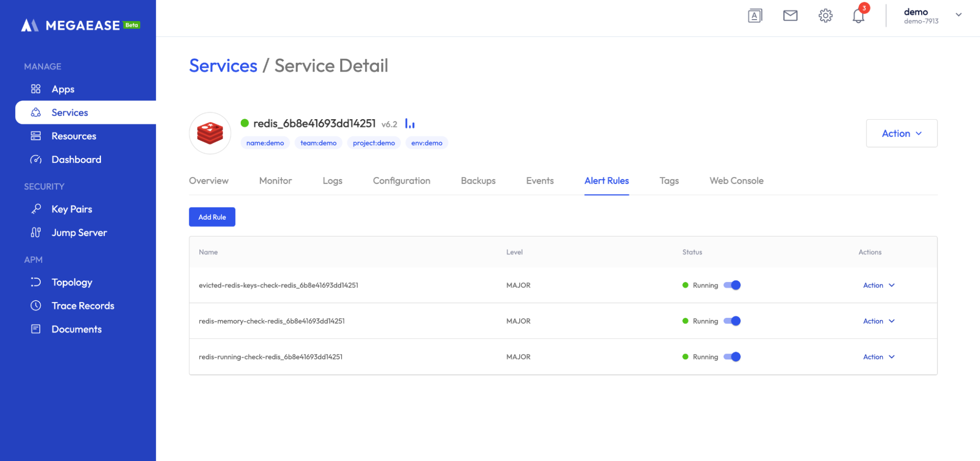Click the Key Pairs key icon
This screenshot has height=461, width=980.
(36, 209)
